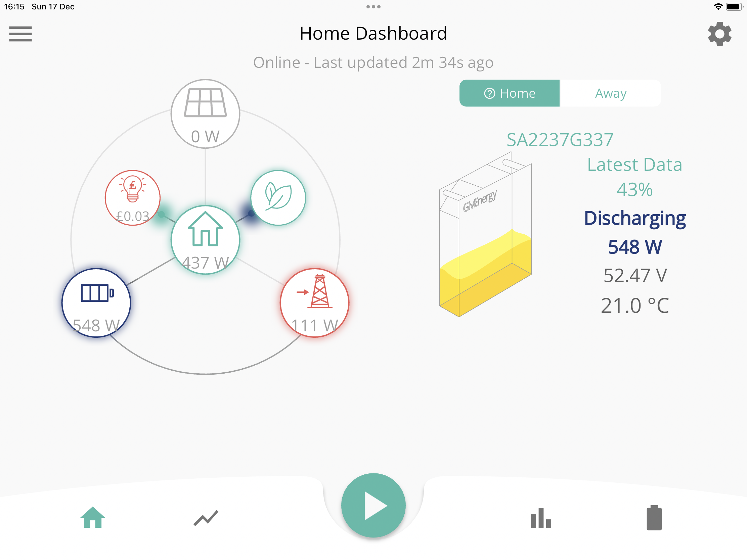
Task: Tap the house consumption 437 W node
Action: (205, 240)
